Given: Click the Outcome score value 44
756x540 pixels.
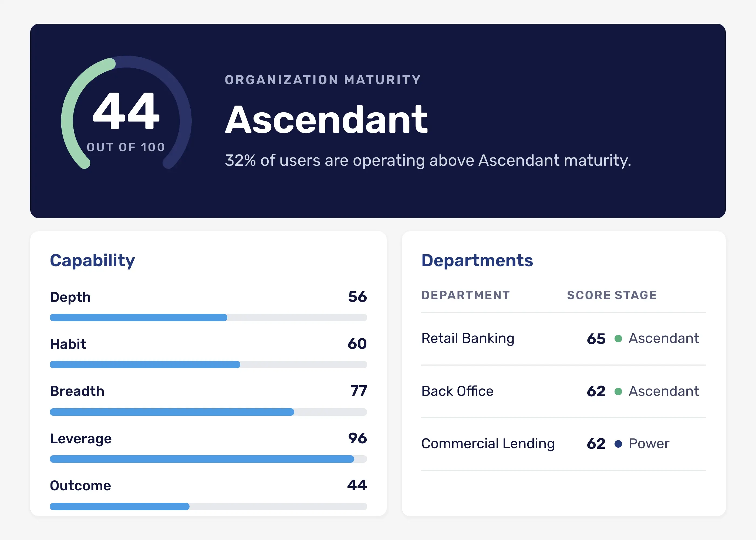Looking at the screenshot, I should tap(357, 485).
